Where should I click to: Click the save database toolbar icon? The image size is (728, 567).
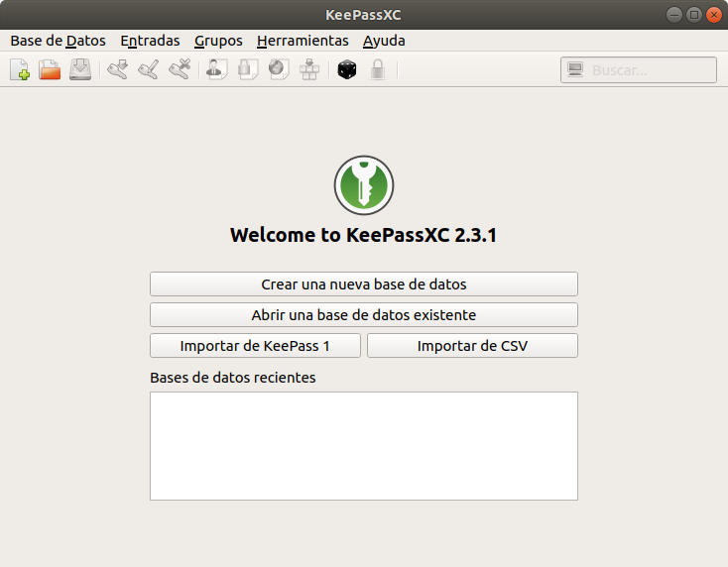80,70
